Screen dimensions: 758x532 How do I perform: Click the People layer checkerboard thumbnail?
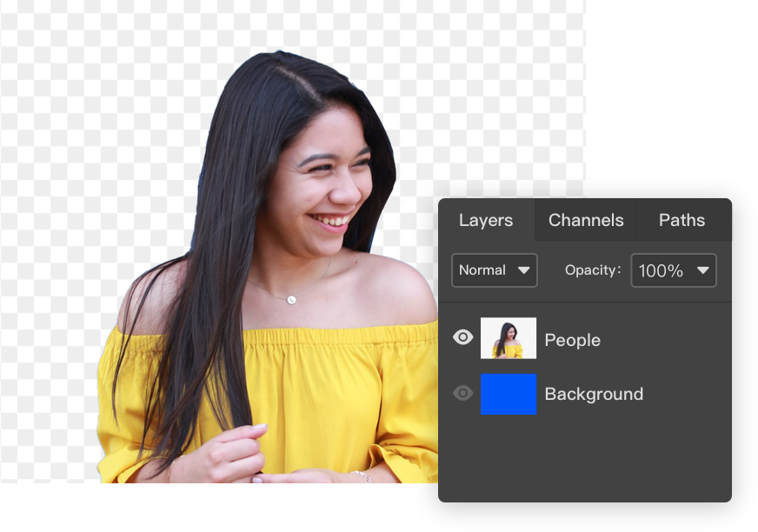click(509, 337)
